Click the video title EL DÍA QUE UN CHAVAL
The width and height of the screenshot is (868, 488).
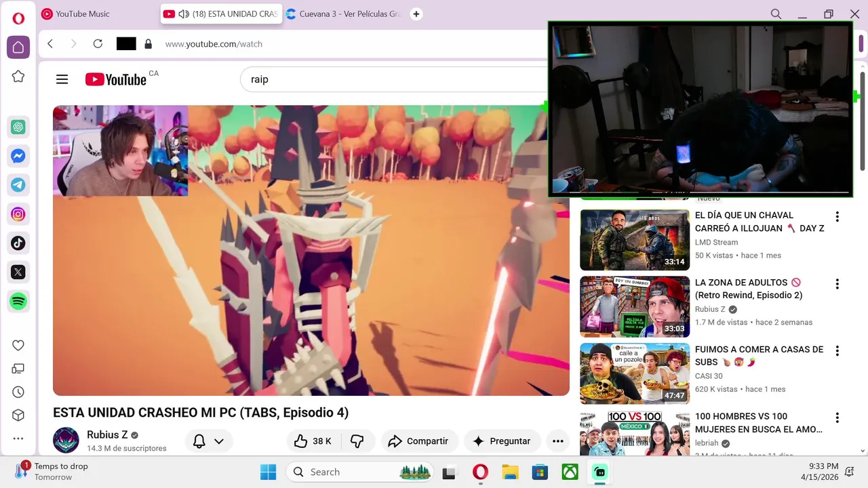759,222
